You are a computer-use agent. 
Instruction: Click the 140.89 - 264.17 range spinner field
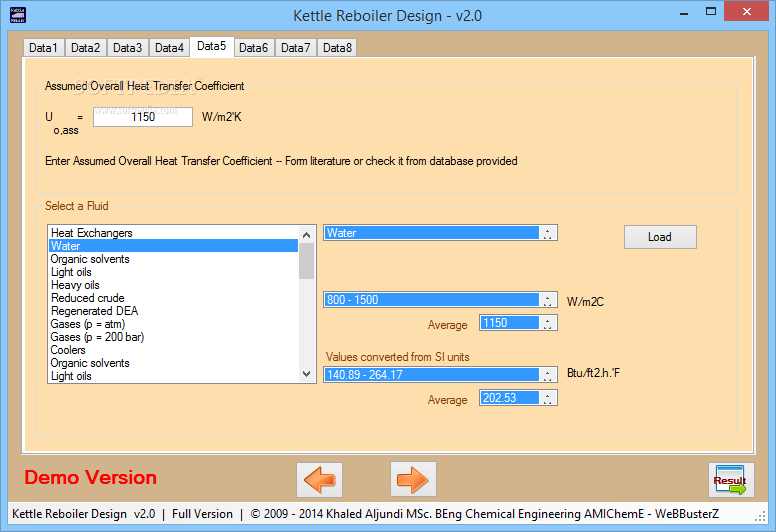[440, 375]
